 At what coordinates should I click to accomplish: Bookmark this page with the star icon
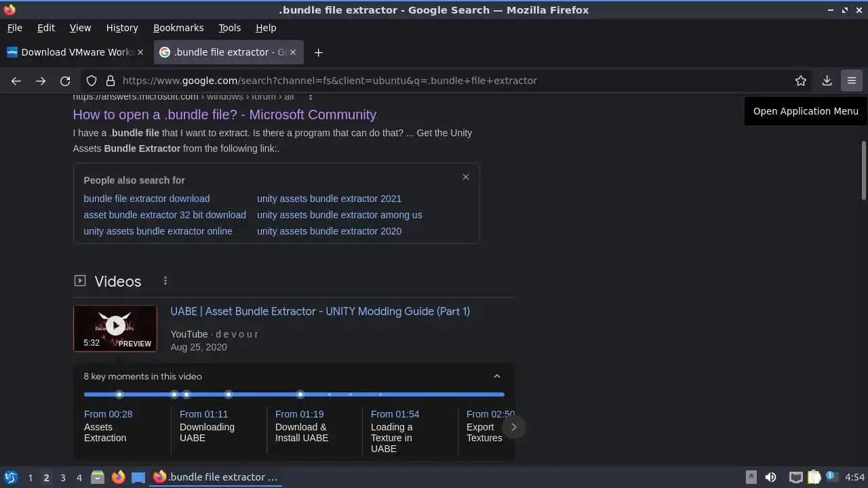click(x=801, y=81)
